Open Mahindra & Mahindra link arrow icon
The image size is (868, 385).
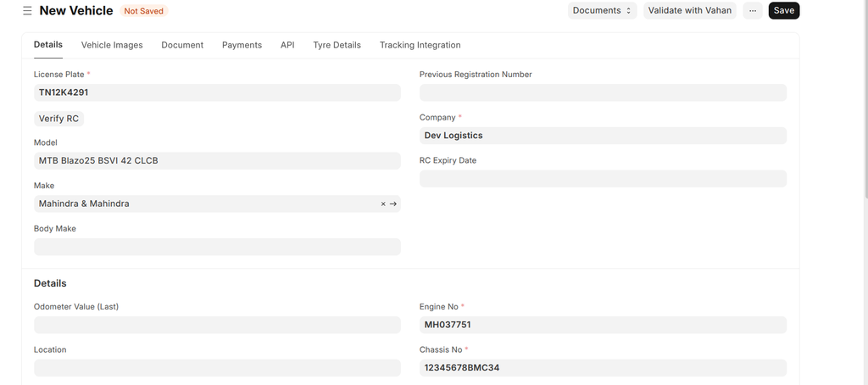(393, 204)
